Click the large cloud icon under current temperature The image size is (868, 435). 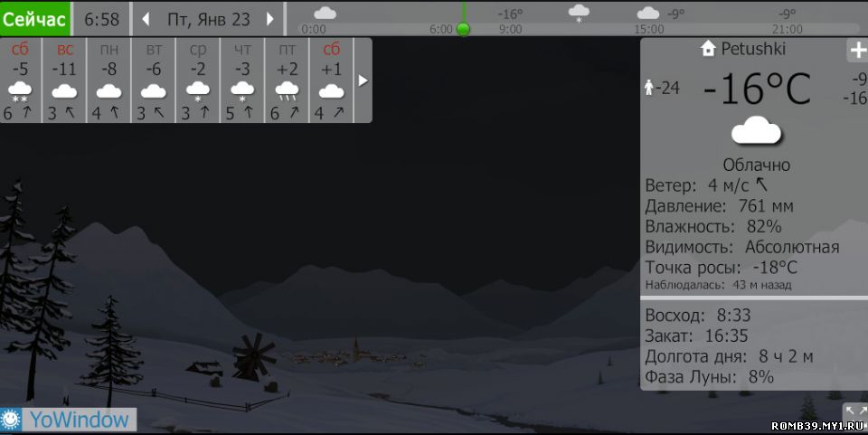click(756, 132)
